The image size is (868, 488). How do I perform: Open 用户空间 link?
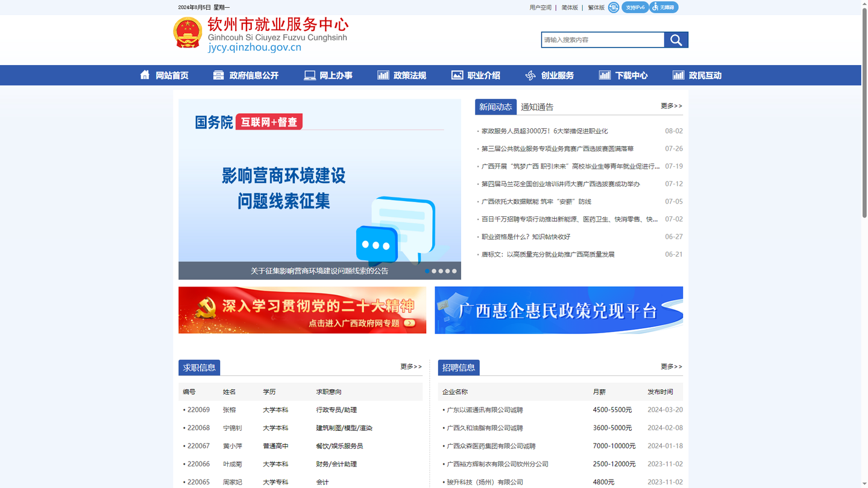(540, 7)
